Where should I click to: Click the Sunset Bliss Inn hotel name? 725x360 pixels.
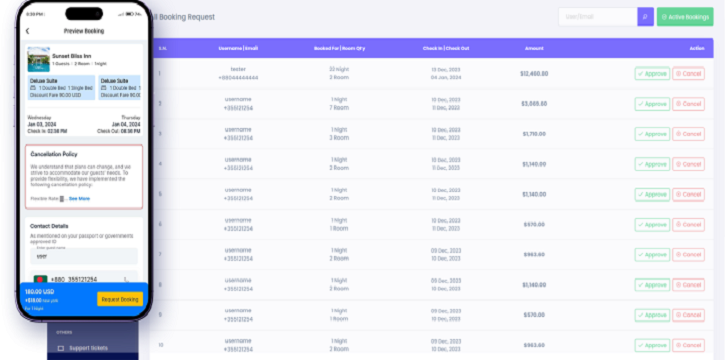[72, 56]
